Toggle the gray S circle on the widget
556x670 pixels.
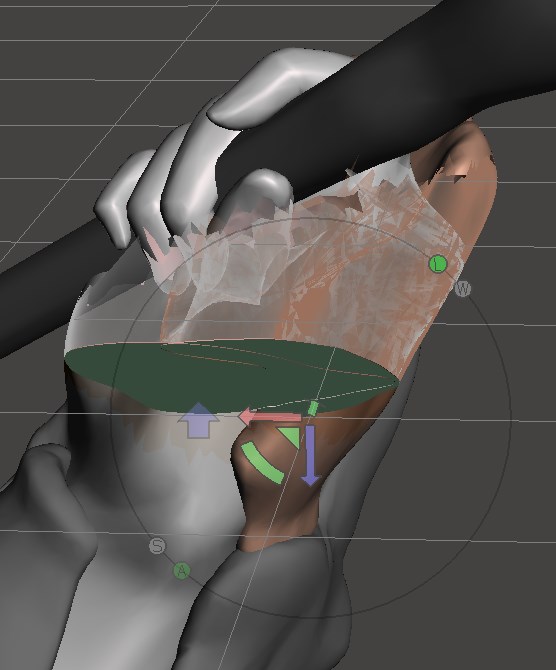(157, 546)
